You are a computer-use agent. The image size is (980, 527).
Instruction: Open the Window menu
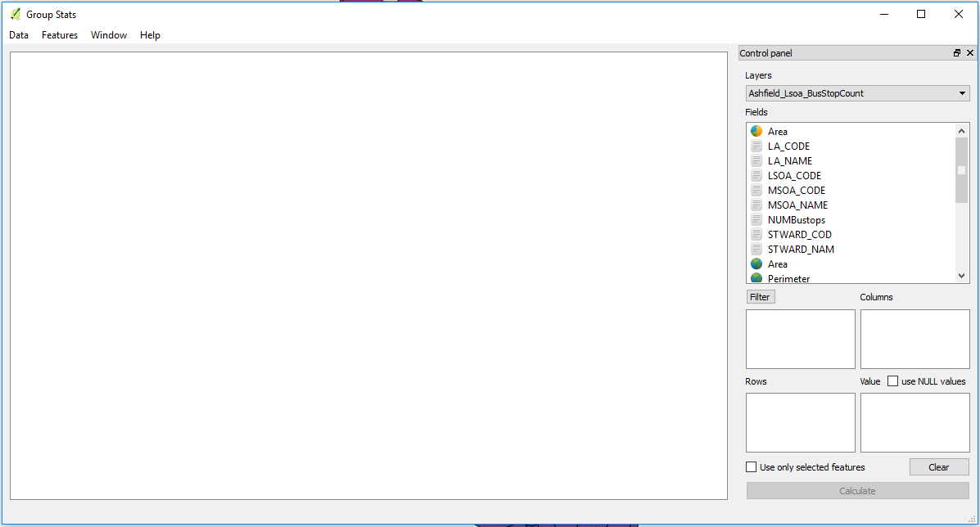click(x=109, y=35)
